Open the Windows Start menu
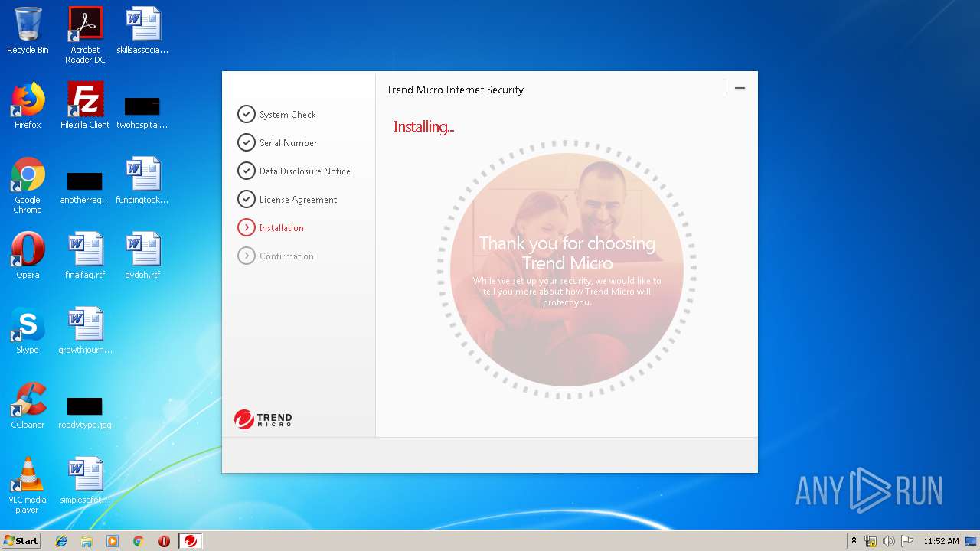 coord(21,540)
